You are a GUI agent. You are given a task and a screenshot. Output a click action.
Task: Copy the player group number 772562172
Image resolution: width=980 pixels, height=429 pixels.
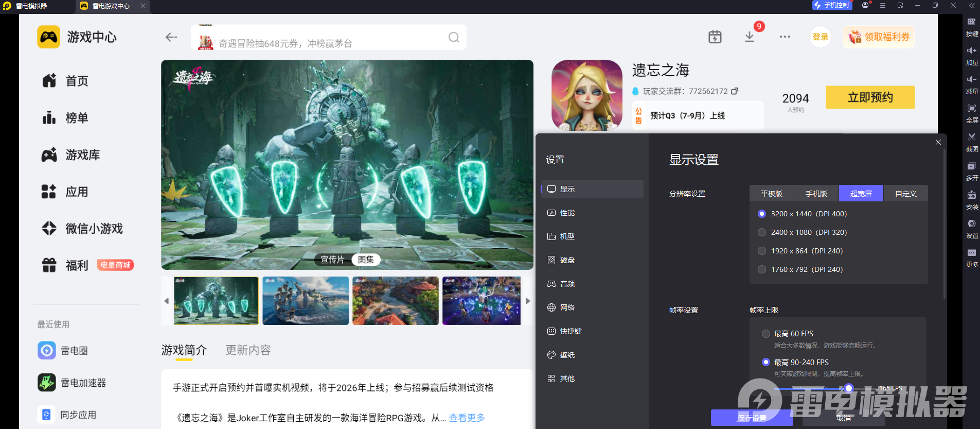pos(735,91)
